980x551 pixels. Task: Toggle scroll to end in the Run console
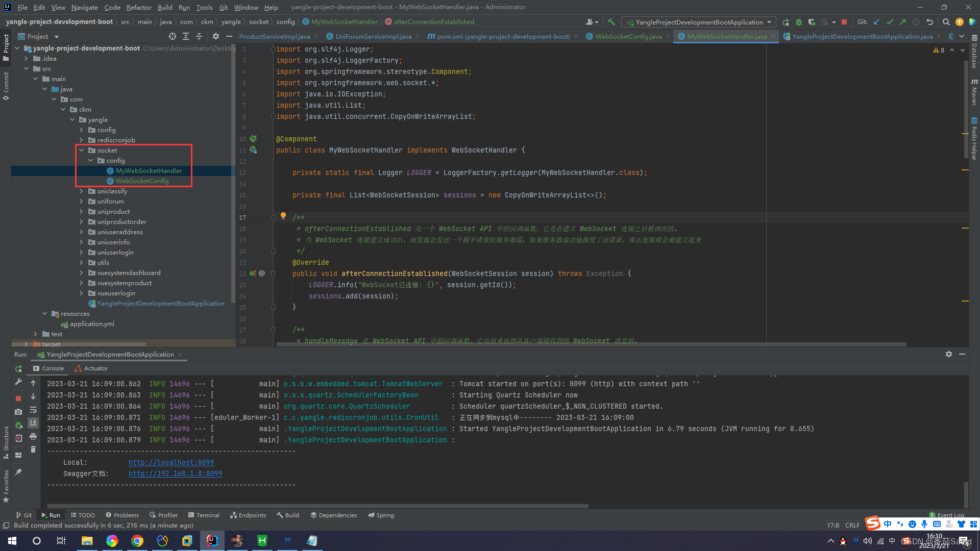33,422
